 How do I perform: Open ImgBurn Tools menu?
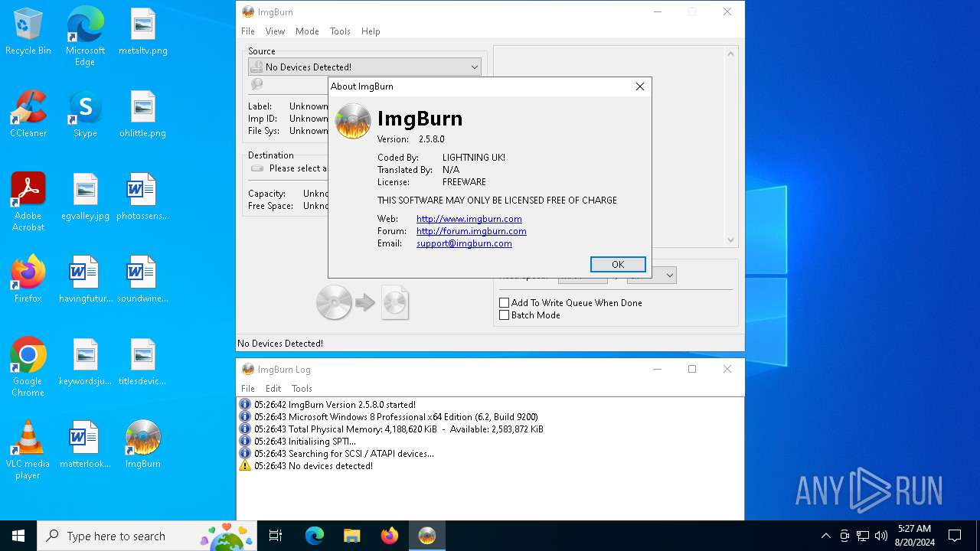pyautogui.click(x=340, y=31)
